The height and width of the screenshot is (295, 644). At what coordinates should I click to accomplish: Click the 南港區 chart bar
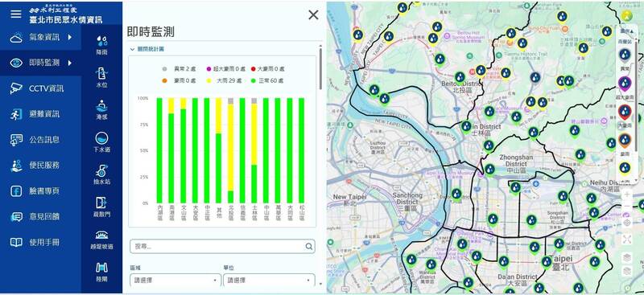coord(171,150)
